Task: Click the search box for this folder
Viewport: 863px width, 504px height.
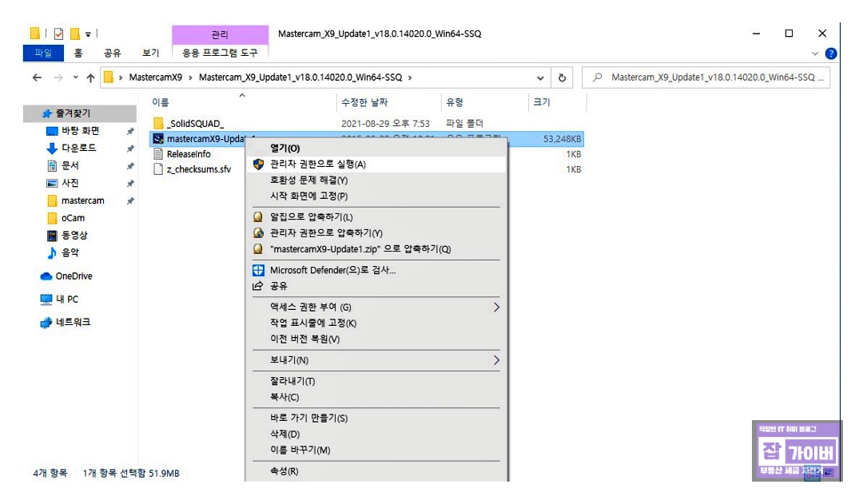Action: (x=706, y=77)
